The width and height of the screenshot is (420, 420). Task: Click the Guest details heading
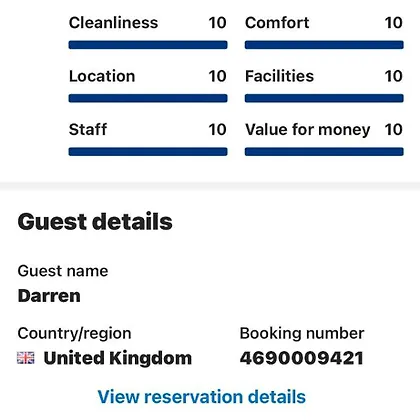coord(95,222)
